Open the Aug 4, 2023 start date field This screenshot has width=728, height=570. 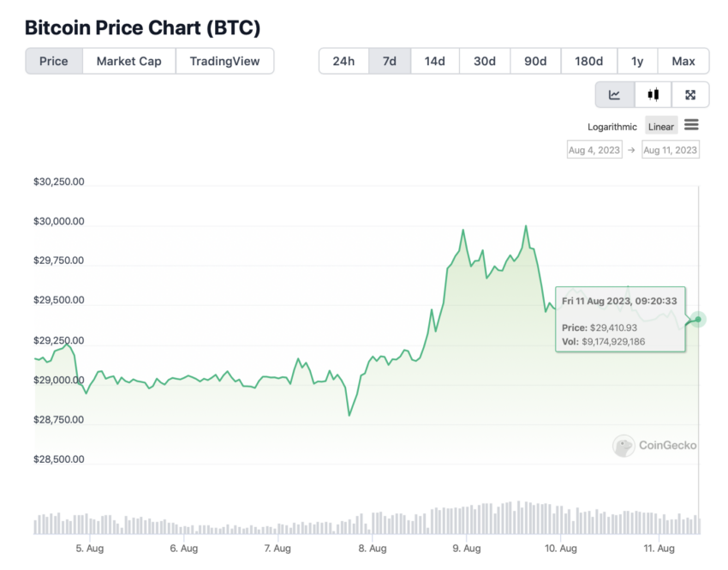pyautogui.click(x=594, y=150)
